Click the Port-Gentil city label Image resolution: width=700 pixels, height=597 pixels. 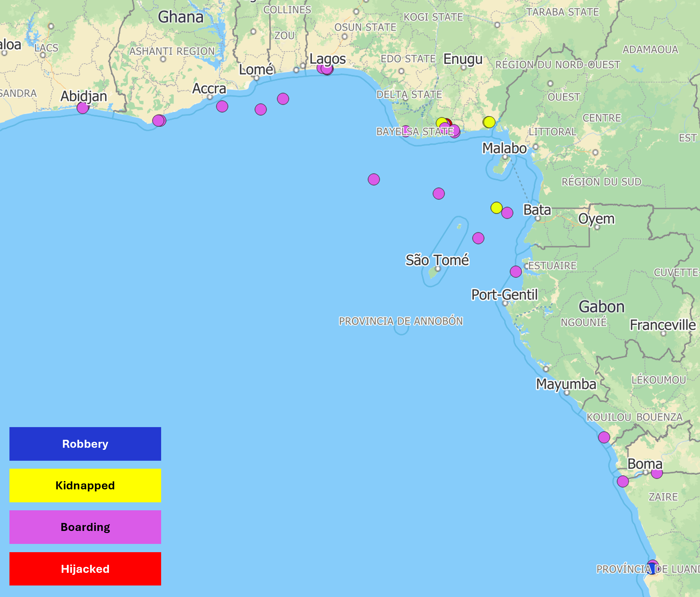point(504,295)
